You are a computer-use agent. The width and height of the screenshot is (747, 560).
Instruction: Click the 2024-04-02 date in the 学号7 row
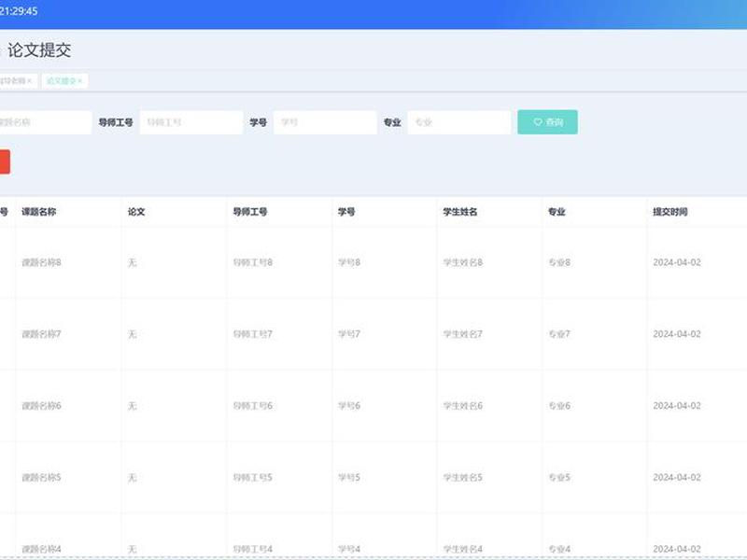point(677,334)
